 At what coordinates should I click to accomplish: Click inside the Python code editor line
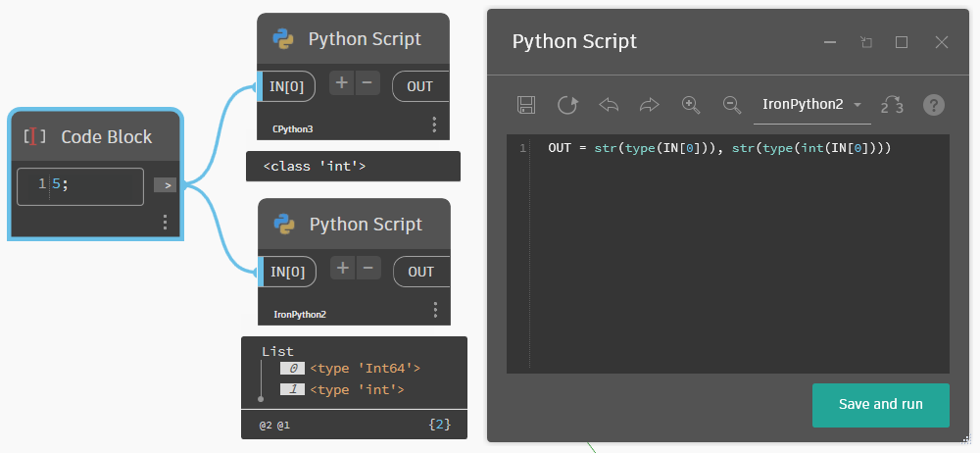pos(720,149)
